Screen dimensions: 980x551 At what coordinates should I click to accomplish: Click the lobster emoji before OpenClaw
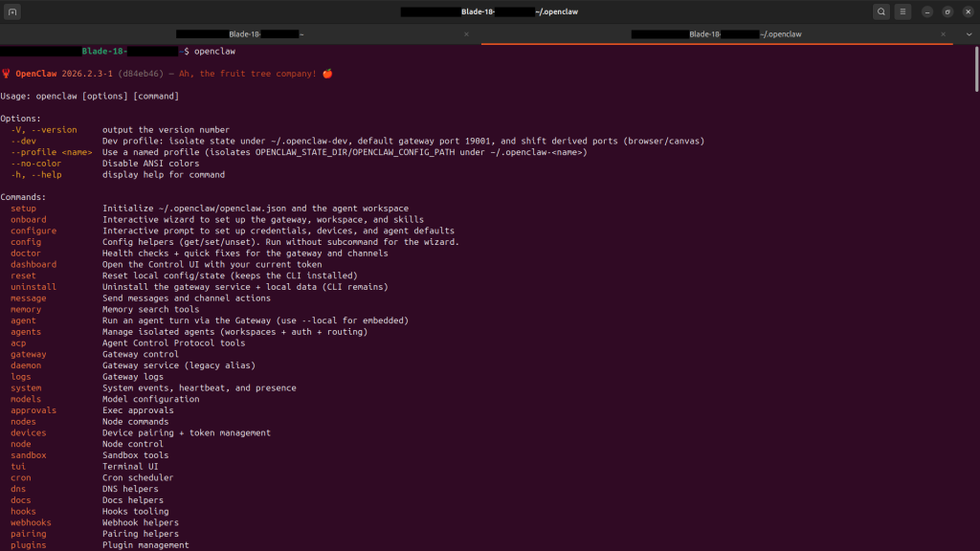point(6,74)
